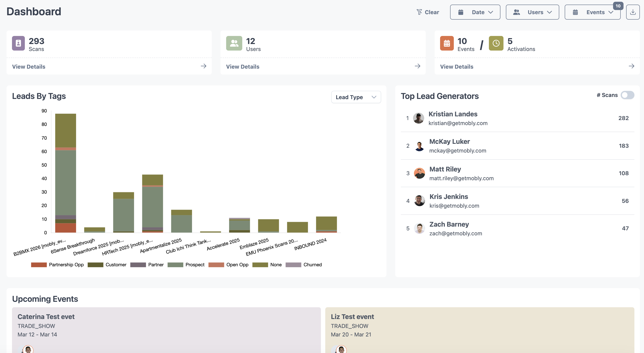Toggle the # Scans switch
The width and height of the screenshot is (644, 353).
[x=627, y=95]
